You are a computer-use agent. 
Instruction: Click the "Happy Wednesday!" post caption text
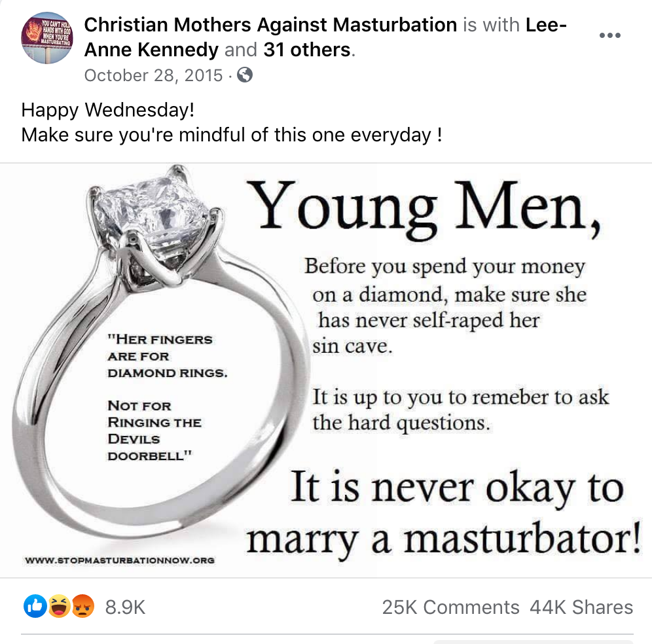point(108,109)
